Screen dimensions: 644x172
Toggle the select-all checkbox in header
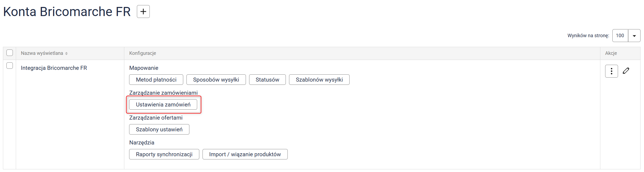(x=10, y=53)
